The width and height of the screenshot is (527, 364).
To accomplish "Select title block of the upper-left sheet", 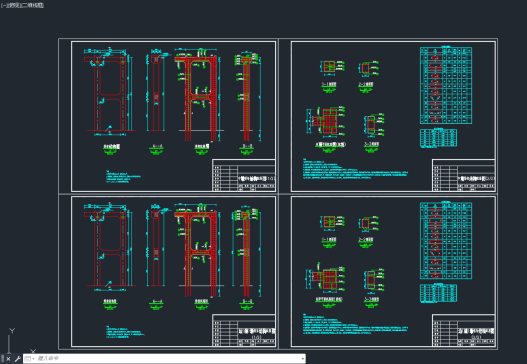I will tap(244, 175).
